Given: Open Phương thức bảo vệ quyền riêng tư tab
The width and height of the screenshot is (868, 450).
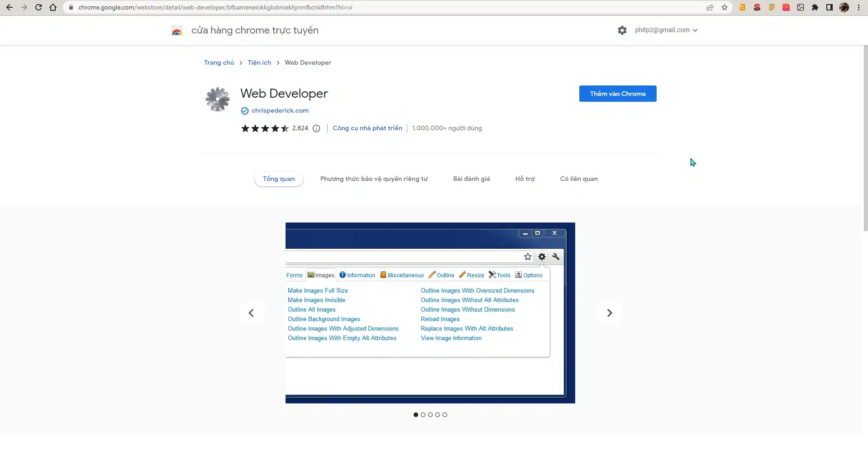Looking at the screenshot, I should point(374,179).
